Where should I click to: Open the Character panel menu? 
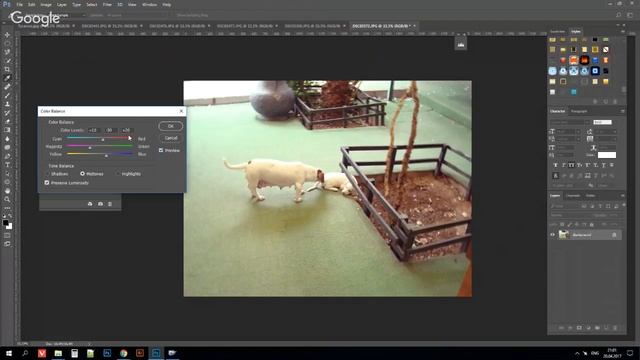[x=622, y=111]
